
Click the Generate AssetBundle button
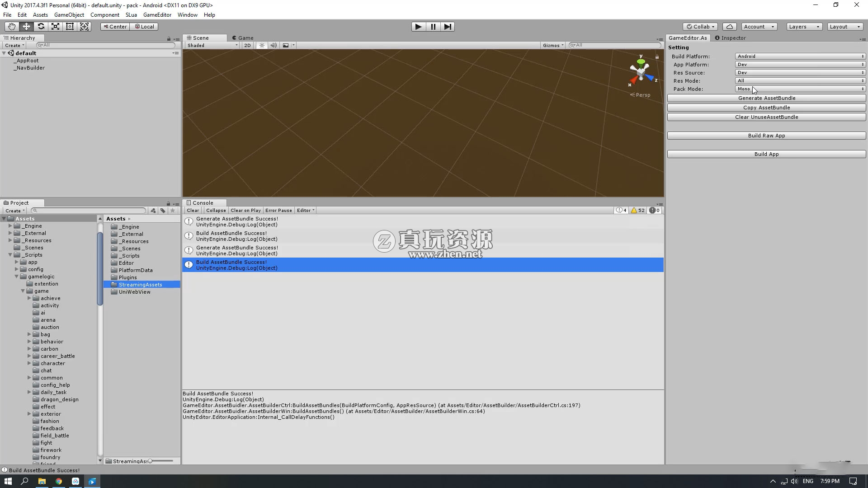pyautogui.click(x=766, y=98)
